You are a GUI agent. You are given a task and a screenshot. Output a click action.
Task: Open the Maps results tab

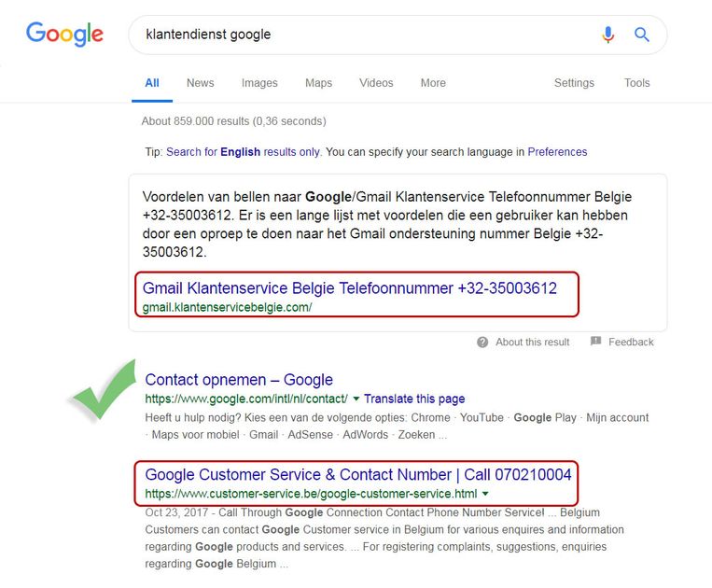tap(318, 83)
